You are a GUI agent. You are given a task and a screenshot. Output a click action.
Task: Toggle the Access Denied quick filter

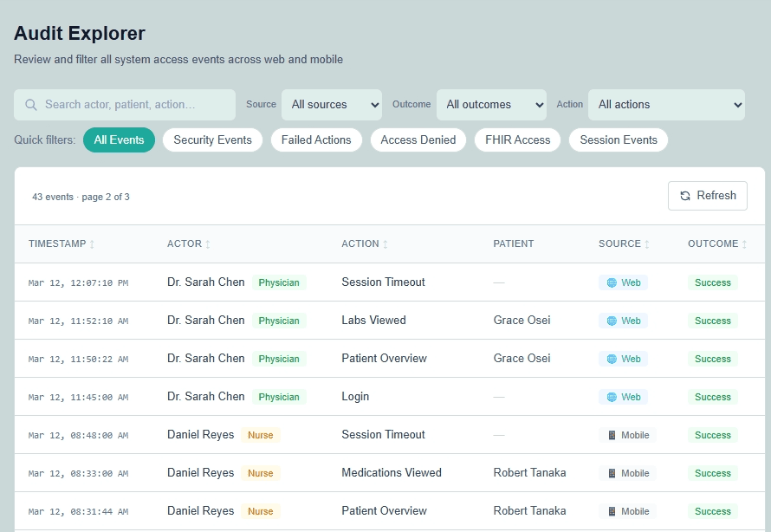[x=418, y=139]
